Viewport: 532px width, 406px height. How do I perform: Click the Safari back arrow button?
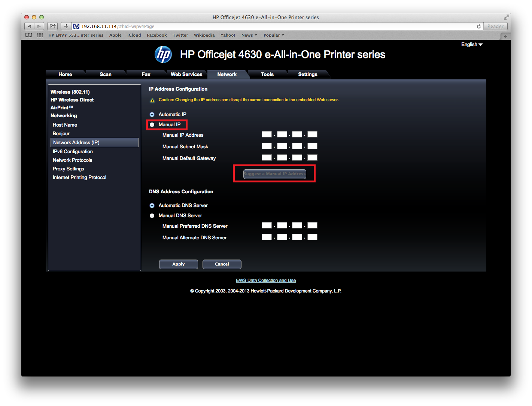click(30, 26)
